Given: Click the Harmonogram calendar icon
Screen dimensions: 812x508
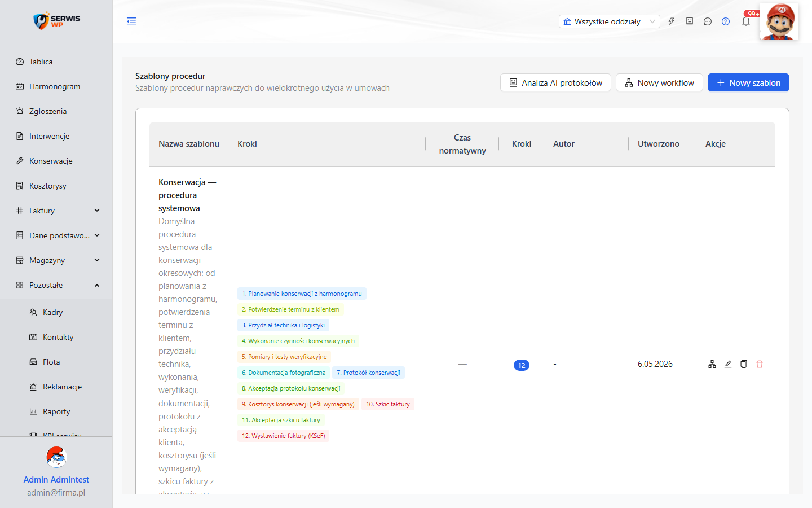Looking at the screenshot, I should point(20,86).
